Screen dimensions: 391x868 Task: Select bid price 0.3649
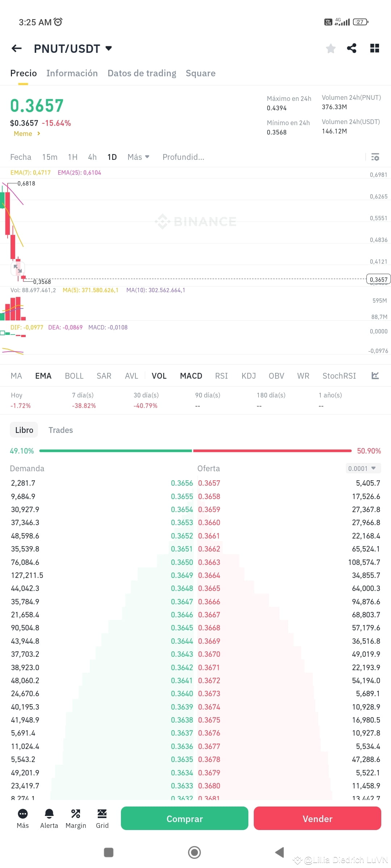(182, 575)
